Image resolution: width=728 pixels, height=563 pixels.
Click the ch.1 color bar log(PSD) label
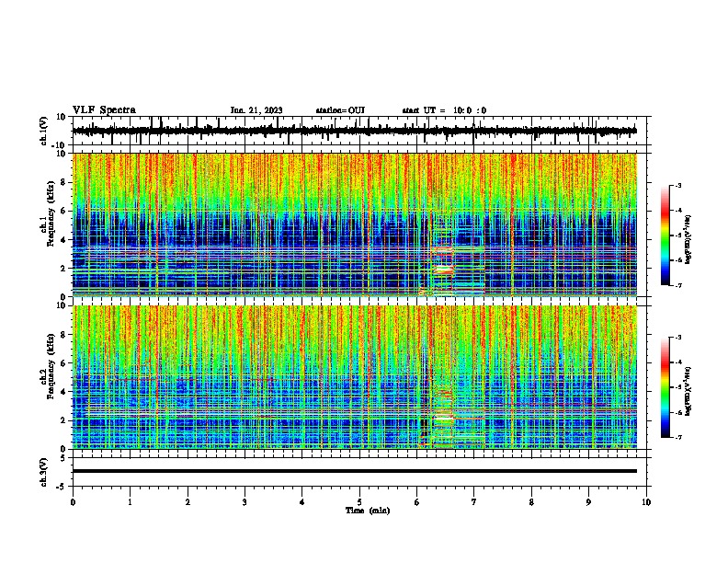pos(688,240)
